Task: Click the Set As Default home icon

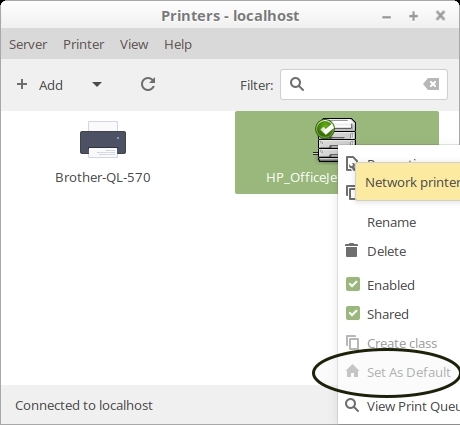Action: [x=352, y=371]
